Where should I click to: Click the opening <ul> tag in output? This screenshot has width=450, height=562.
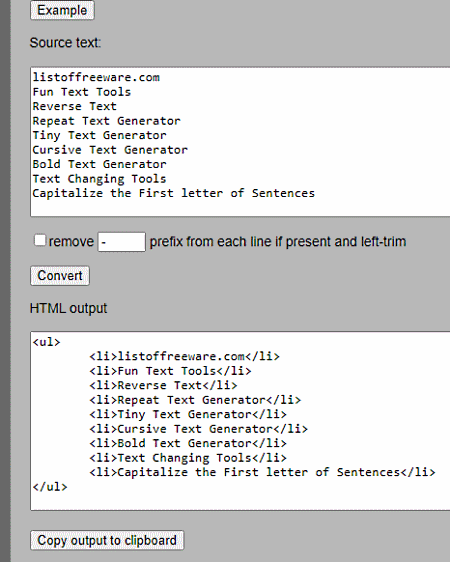point(47,342)
